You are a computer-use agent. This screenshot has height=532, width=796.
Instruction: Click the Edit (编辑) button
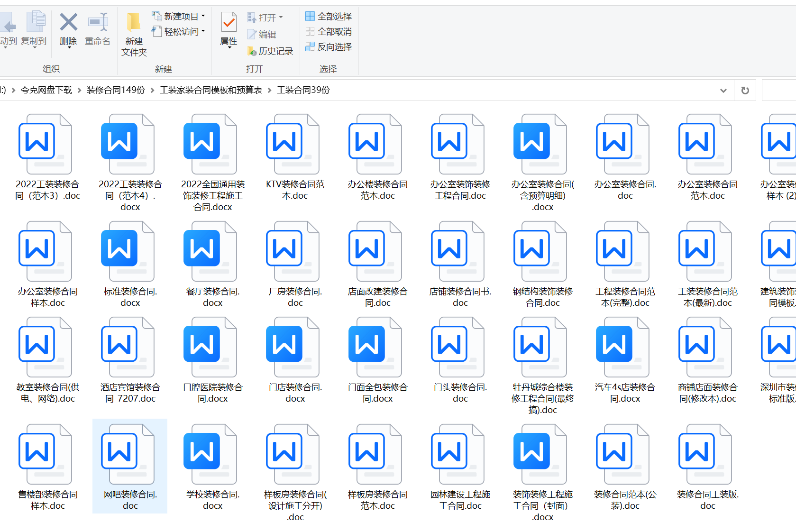[262, 34]
